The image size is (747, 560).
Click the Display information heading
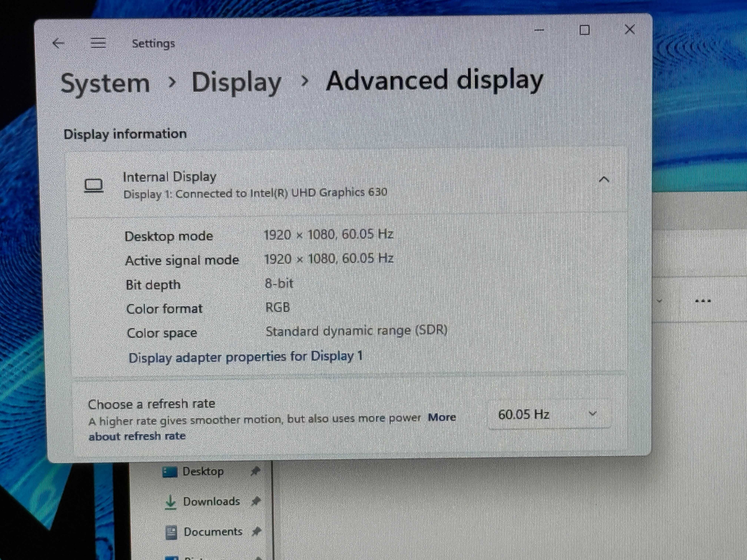coord(125,134)
